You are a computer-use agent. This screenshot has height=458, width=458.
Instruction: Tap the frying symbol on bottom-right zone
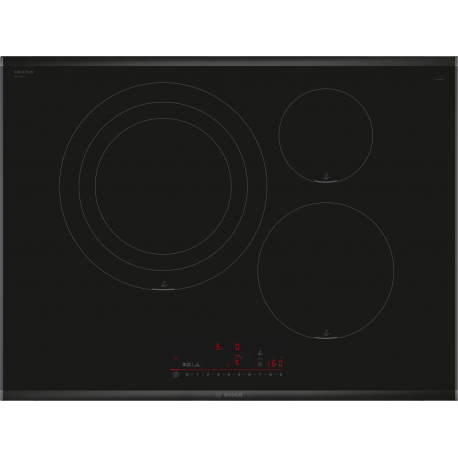pos(326,333)
